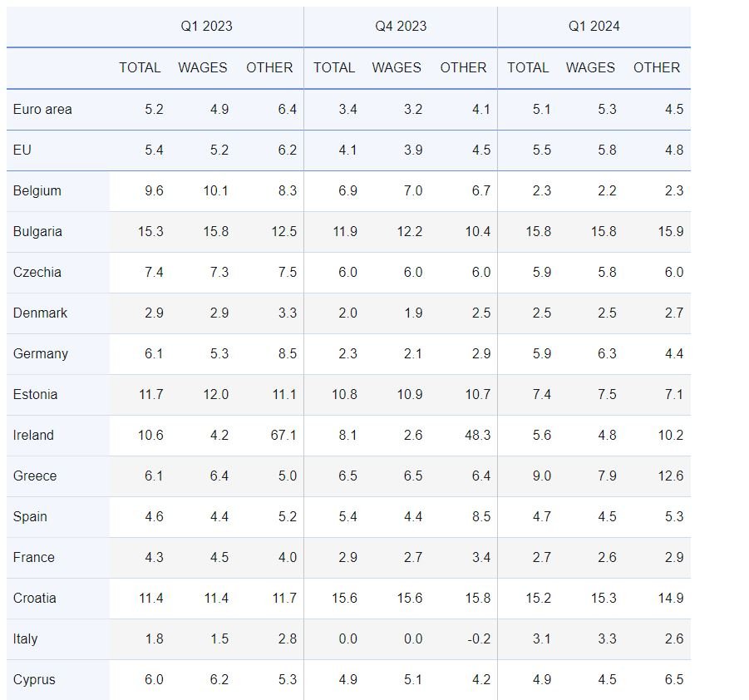Click the Italy row label
This screenshot has height=700, width=749.
click(x=25, y=638)
